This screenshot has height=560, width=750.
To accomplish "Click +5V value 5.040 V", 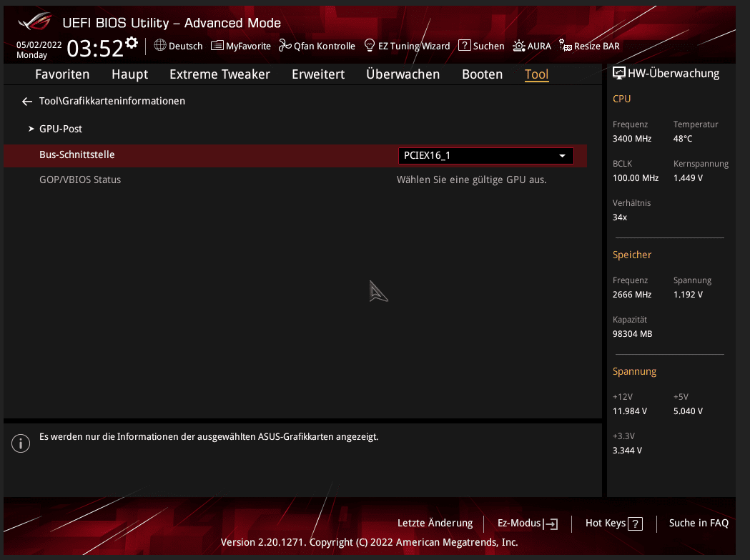I will tap(688, 412).
